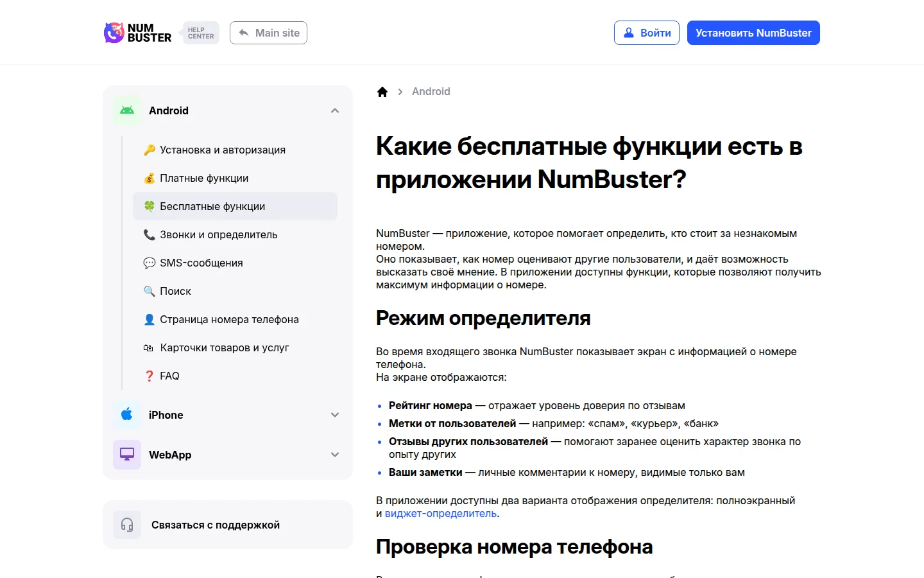Follow the виджет-определитель link
Viewport: 924px width, 578px height.
441,513
